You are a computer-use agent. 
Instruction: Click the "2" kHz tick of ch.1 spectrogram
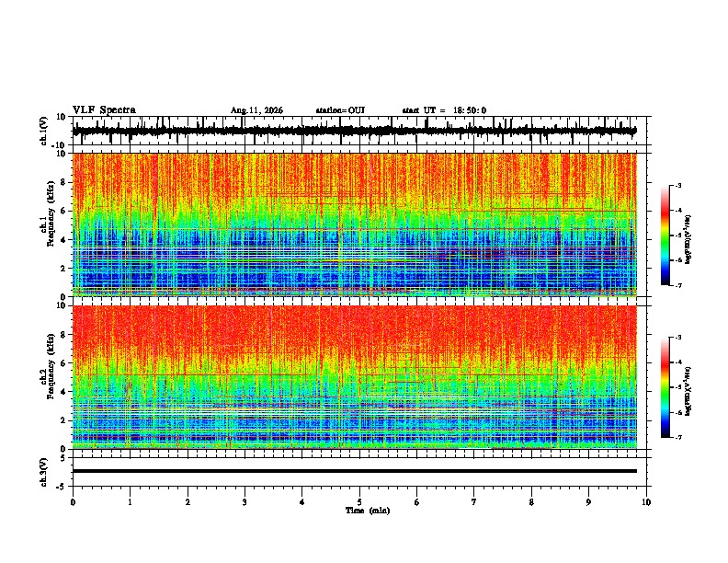pyautogui.click(x=63, y=269)
